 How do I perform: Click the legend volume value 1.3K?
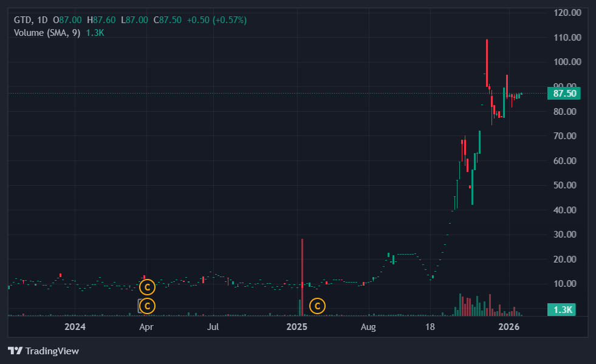pos(95,33)
